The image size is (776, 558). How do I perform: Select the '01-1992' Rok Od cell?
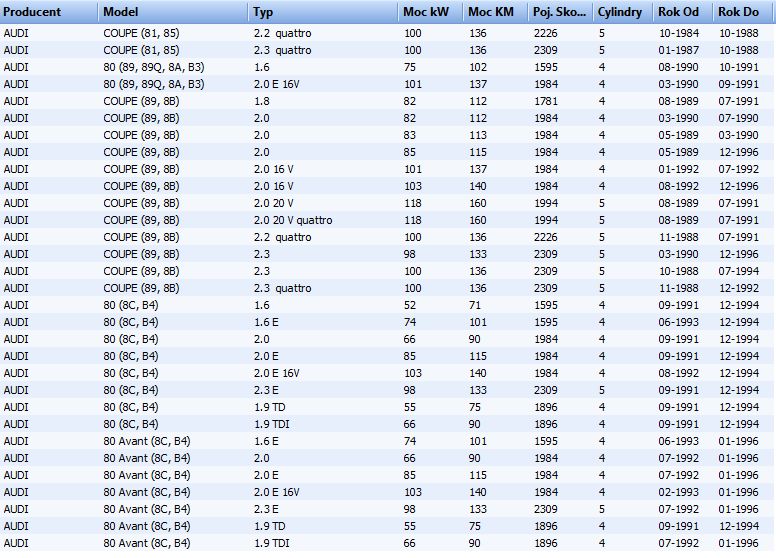679,169
